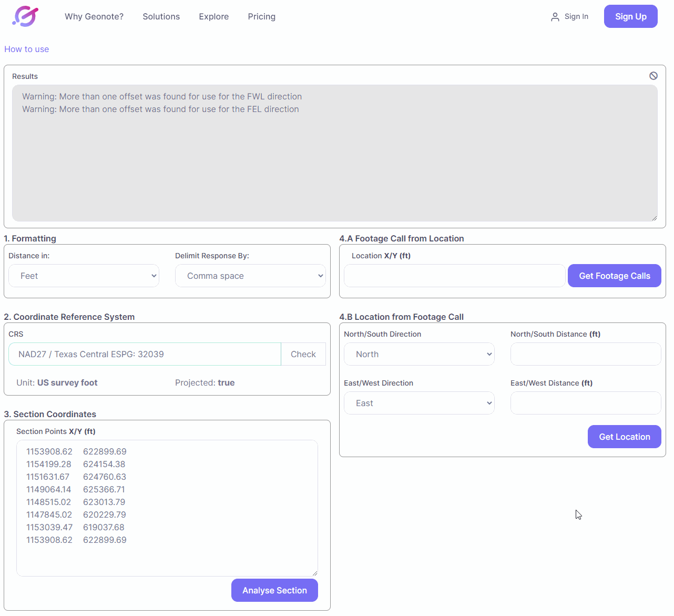Open the East/West Direction dropdown

tap(419, 403)
